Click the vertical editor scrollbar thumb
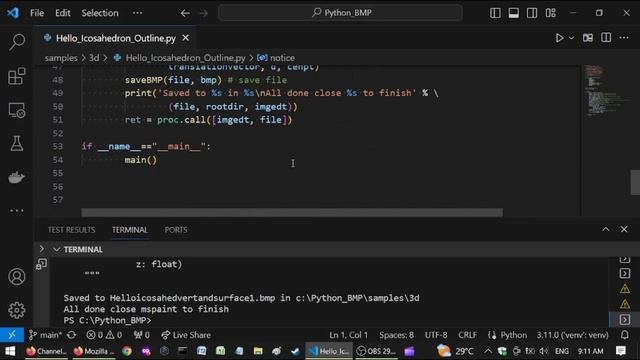This screenshot has height=360, width=640. tap(635, 182)
